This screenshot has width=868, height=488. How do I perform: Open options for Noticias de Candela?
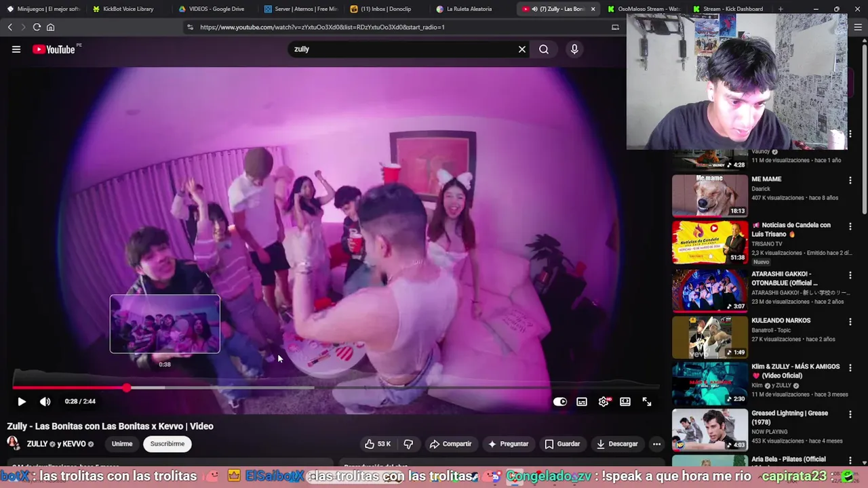(850, 226)
